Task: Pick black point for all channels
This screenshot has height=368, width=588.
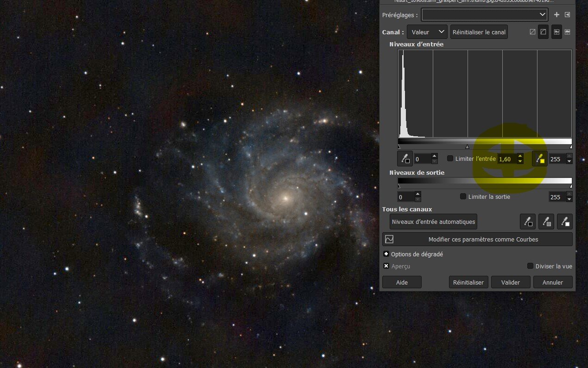Action: tap(528, 222)
